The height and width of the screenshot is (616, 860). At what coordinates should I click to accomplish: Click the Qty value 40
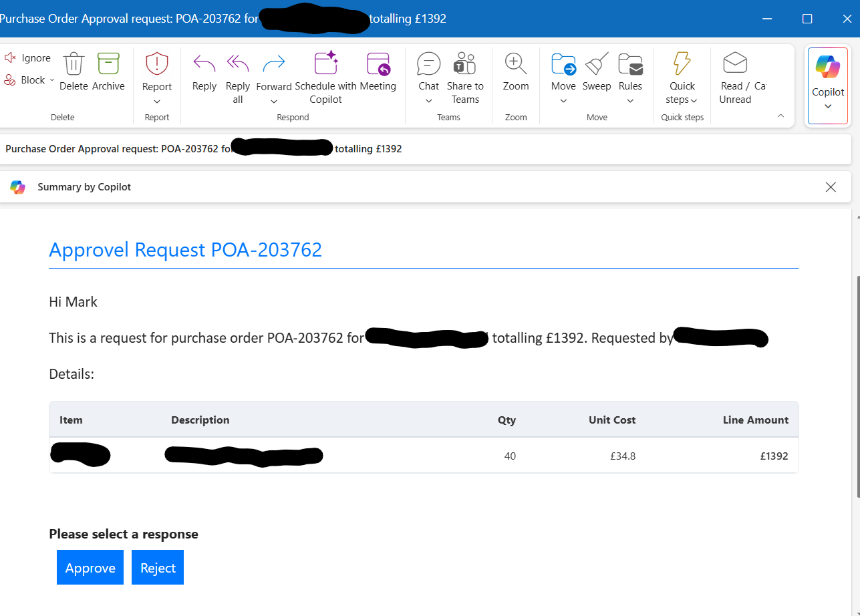510,456
